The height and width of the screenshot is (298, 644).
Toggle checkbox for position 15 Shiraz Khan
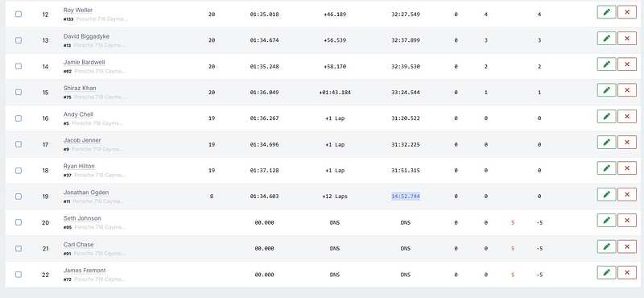(x=19, y=92)
